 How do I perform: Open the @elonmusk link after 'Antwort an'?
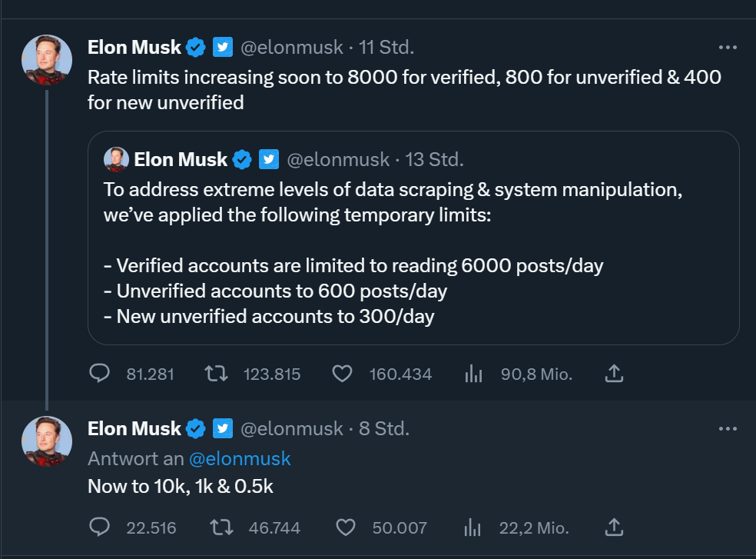click(240, 459)
